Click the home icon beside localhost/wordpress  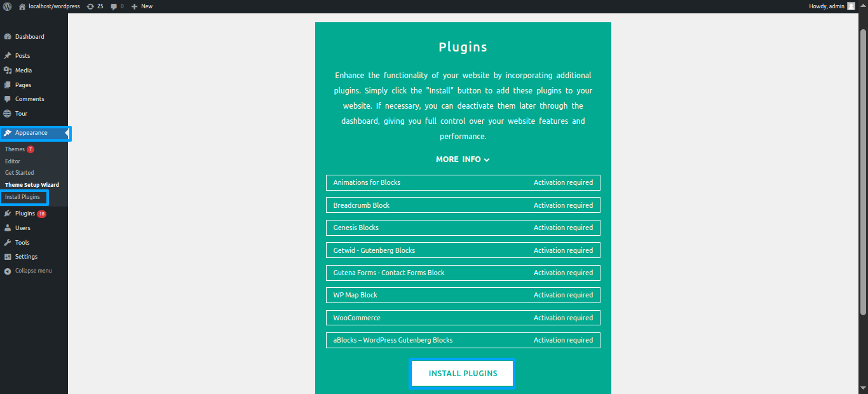pos(22,6)
